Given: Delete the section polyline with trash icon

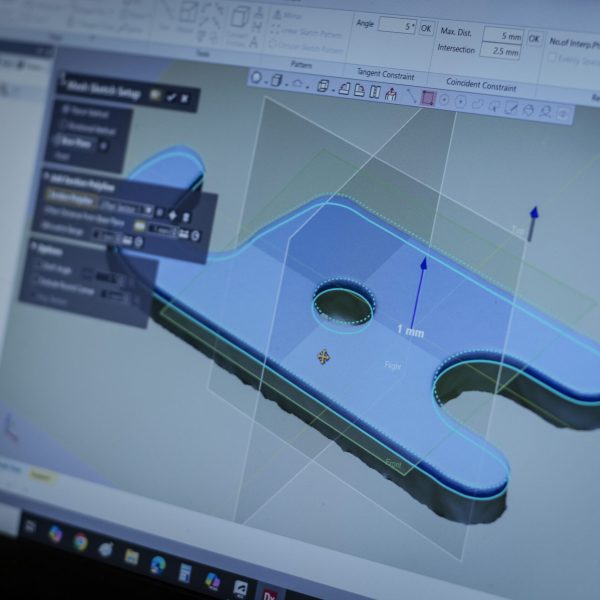Looking at the screenshot, I should (x=186, y=215).
